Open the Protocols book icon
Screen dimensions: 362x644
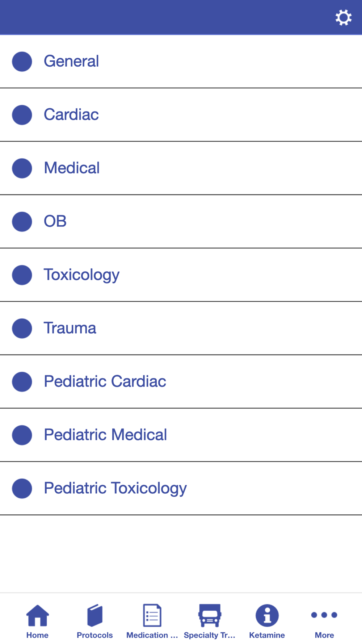click(x=95, y=615)
